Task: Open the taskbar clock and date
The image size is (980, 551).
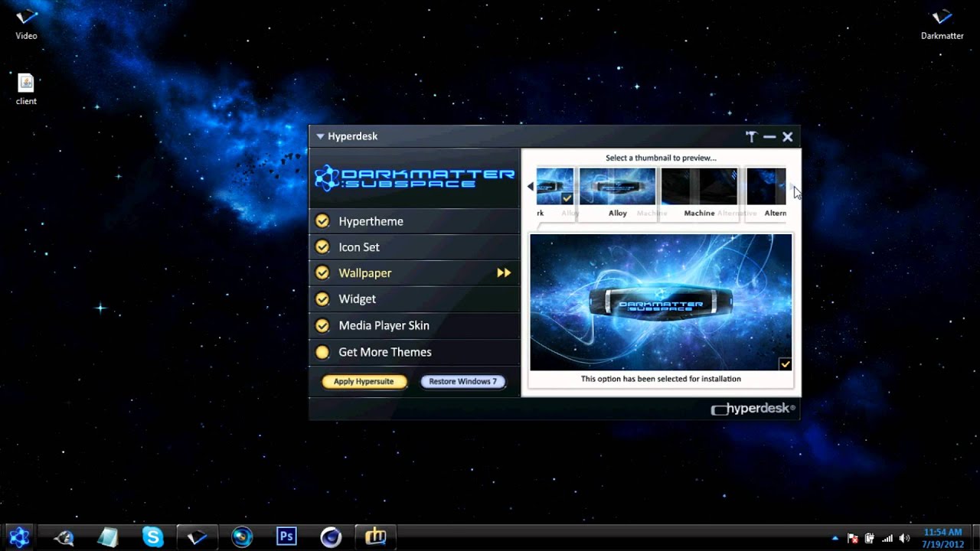Action: pos(942,538)
